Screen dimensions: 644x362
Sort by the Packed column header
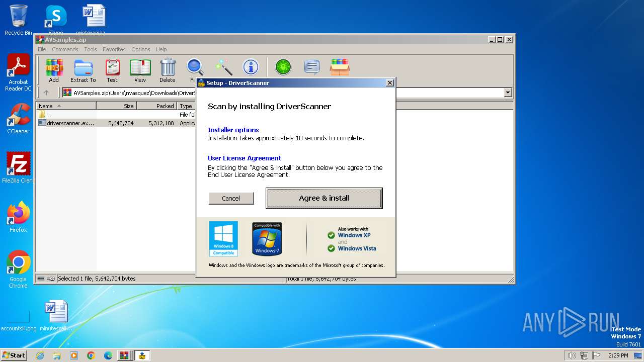pyautogui.click(x=157, y=106)
